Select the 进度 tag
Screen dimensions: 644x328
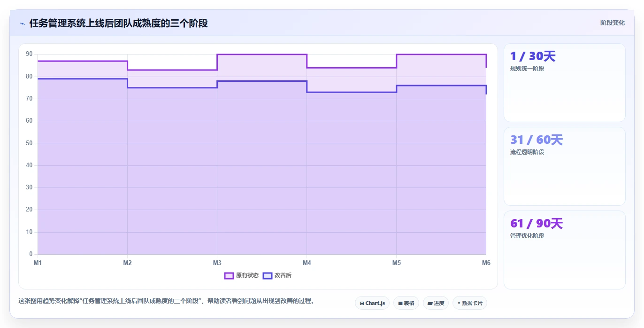pos(436,303)
